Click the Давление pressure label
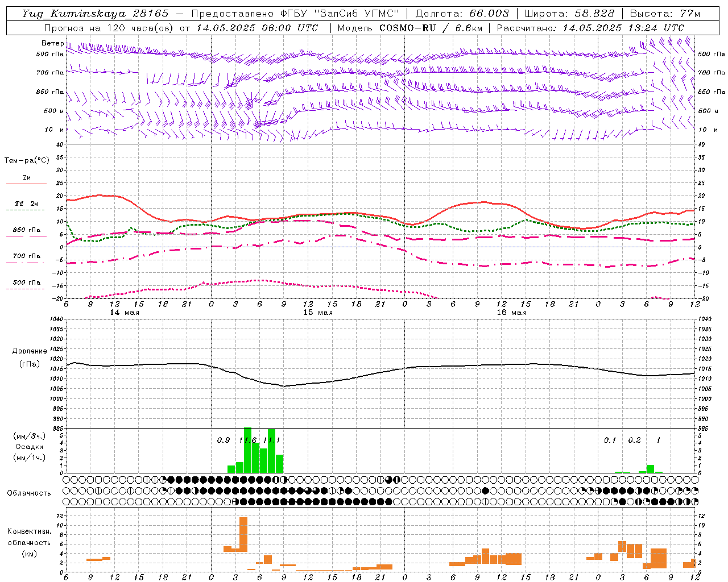728x582 pixels. [x=30, y=351]
